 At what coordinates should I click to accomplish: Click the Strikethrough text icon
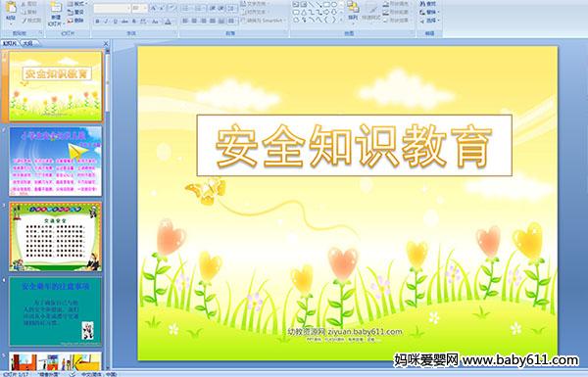point(124,22)
